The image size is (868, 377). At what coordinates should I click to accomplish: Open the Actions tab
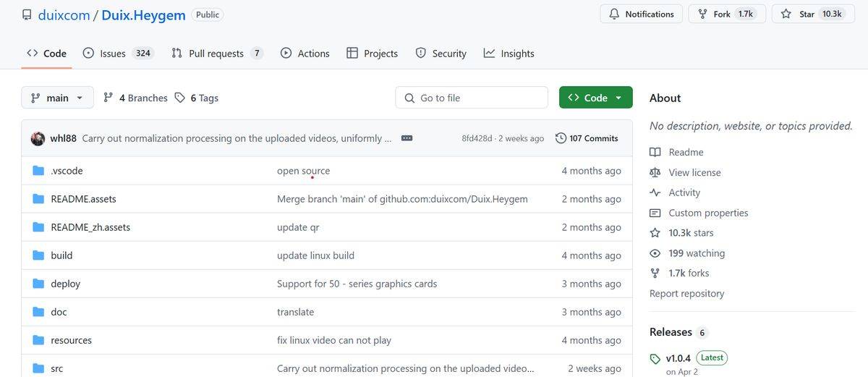click(305, 53)
